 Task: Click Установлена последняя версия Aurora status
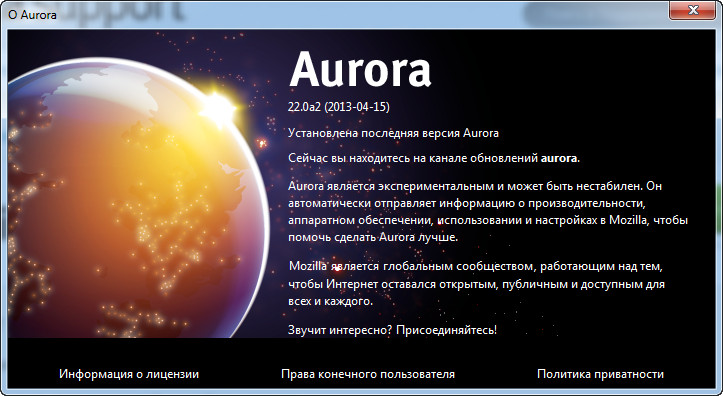click(393, 133)
